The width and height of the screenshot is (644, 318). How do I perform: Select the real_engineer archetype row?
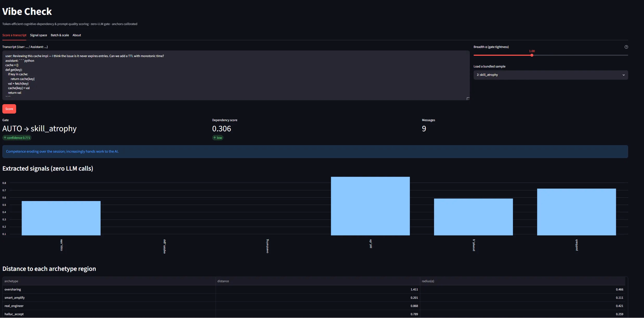pyautogui.click(x=314, y=306)
